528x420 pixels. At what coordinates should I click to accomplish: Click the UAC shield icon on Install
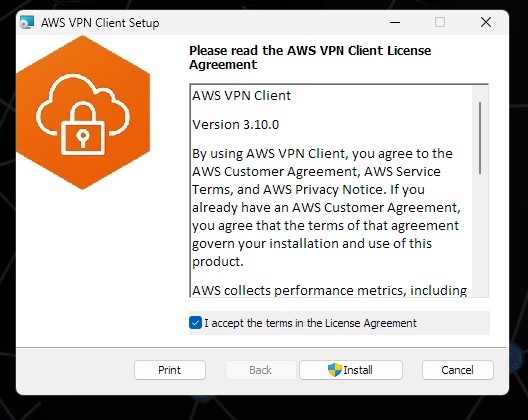pos(335,370)
